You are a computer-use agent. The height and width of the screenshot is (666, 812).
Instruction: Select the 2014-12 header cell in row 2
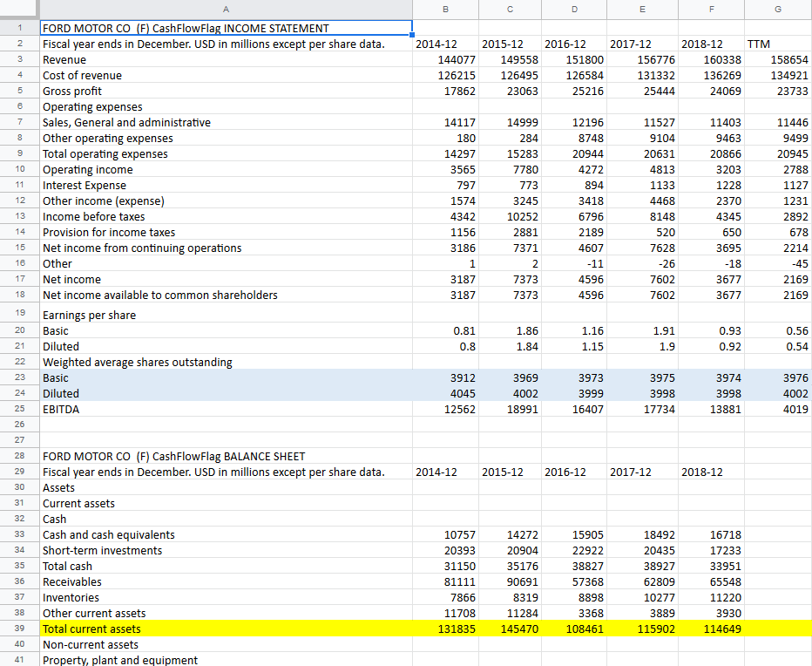pos(445,44)
